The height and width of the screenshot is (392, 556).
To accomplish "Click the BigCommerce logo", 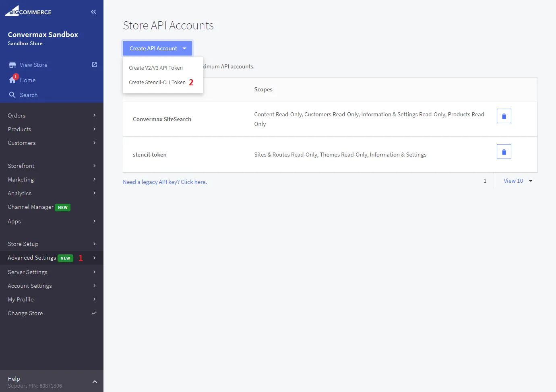I will pyautogui.click(x=28, y=11).
